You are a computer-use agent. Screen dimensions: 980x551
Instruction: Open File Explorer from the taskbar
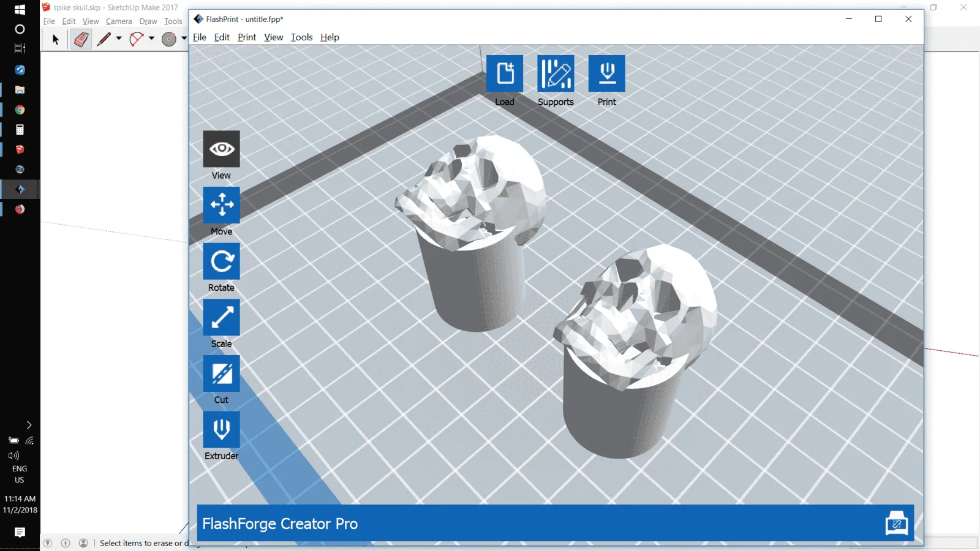[x=20, y=89]
